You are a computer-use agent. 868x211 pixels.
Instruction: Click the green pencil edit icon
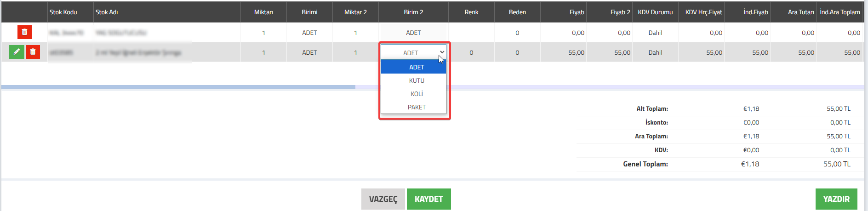tap(17, 52)
